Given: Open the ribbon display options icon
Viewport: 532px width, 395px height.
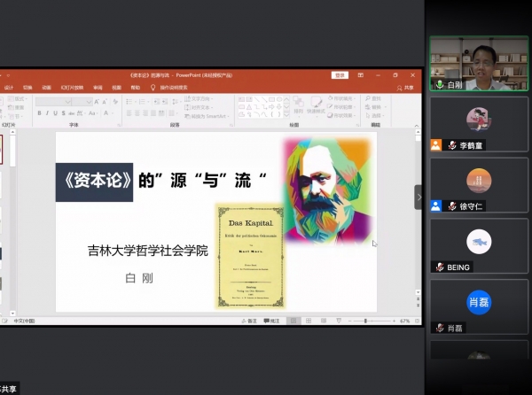Looking at the screenshot, I should coord(360,75).
